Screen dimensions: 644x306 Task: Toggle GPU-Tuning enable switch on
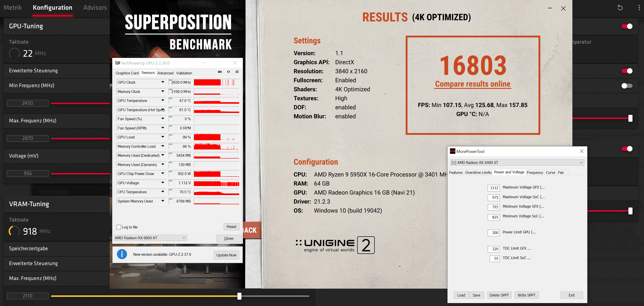627,26
